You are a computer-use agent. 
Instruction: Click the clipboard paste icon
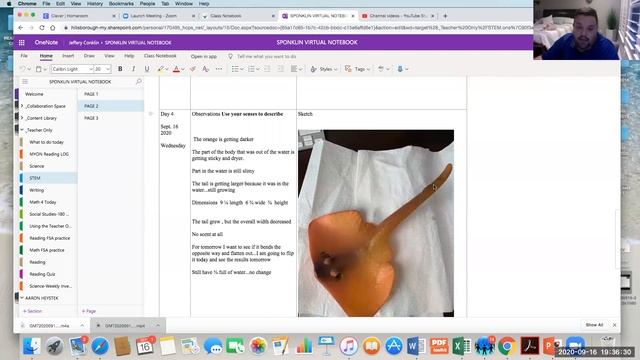[39, 69]
